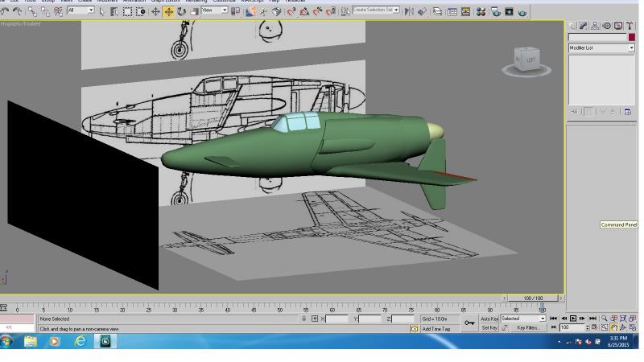Open the Key Filters dialog
Screen dimensions: 644x362
click(x=528, y=328)
